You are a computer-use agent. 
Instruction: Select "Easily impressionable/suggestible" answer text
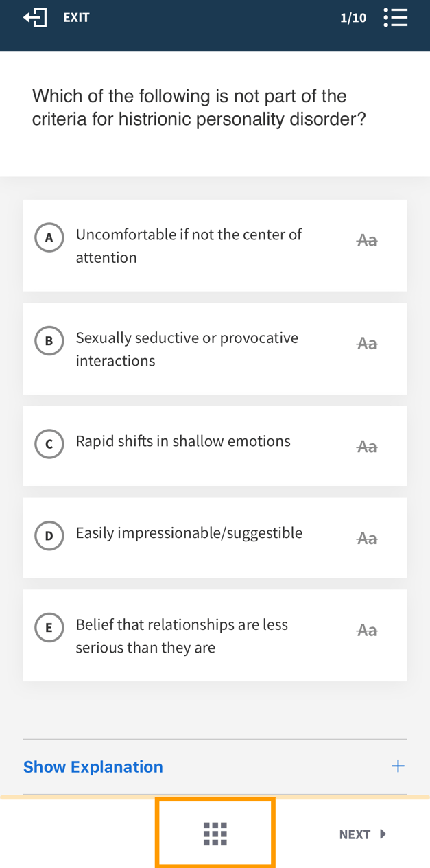189,533
